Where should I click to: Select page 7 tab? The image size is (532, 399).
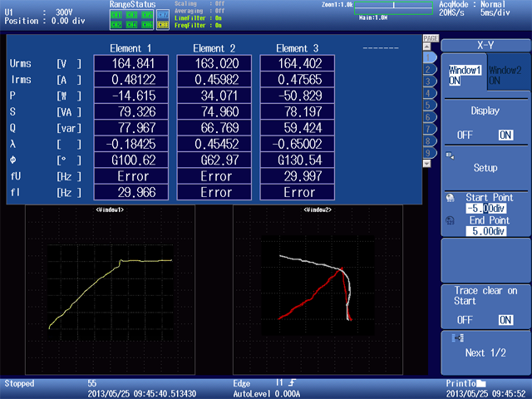click(x=430, y=129)
